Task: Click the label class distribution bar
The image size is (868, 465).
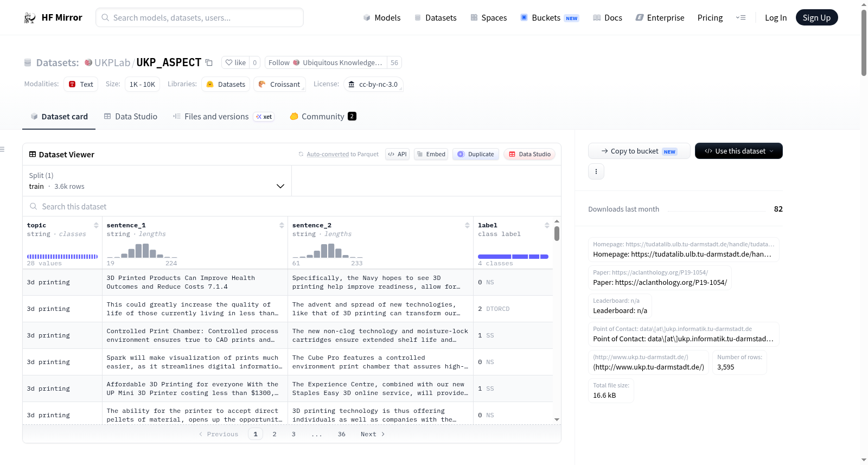Action: pos(513,257)
